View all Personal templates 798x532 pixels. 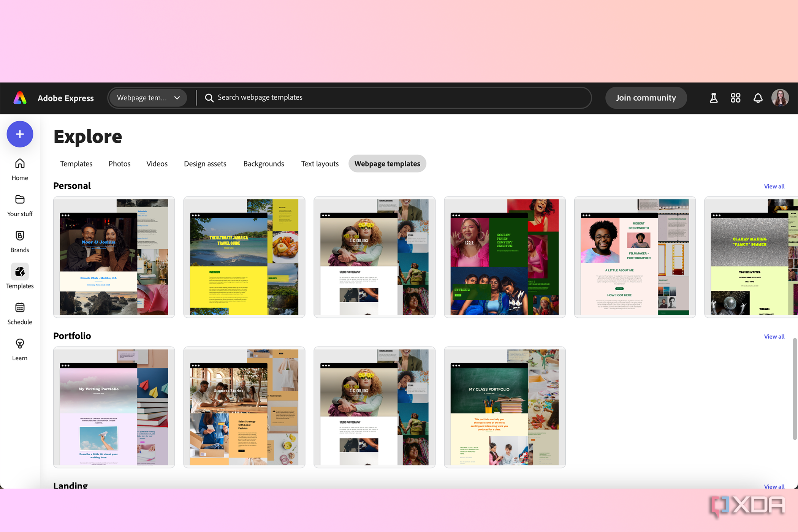point(774,186)
